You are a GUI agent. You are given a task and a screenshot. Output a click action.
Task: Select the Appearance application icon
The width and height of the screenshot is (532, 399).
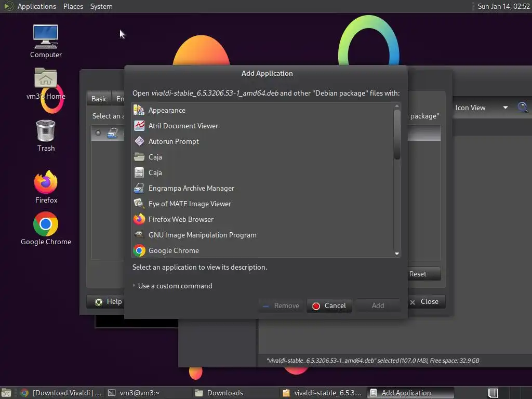(139, 110)
